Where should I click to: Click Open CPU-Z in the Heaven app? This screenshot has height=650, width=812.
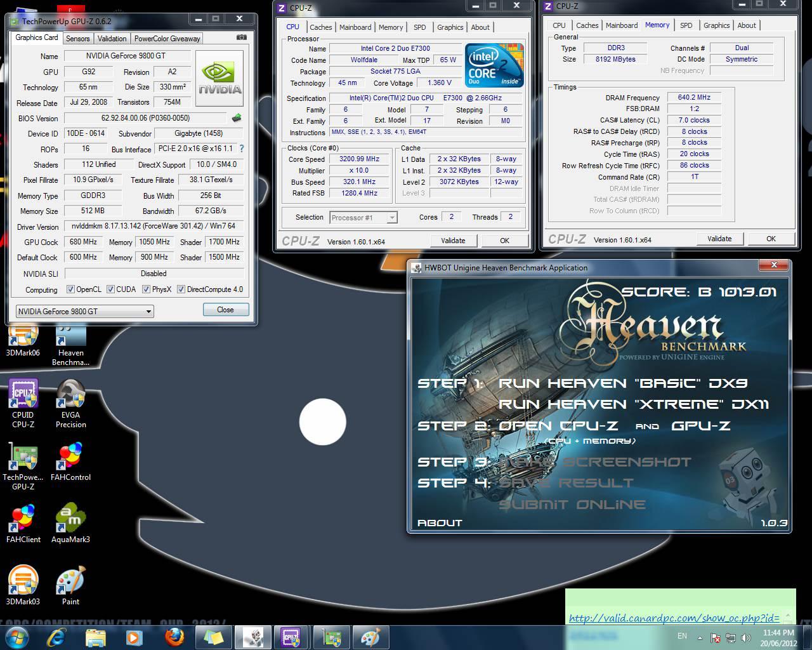(x=558, y=426)
